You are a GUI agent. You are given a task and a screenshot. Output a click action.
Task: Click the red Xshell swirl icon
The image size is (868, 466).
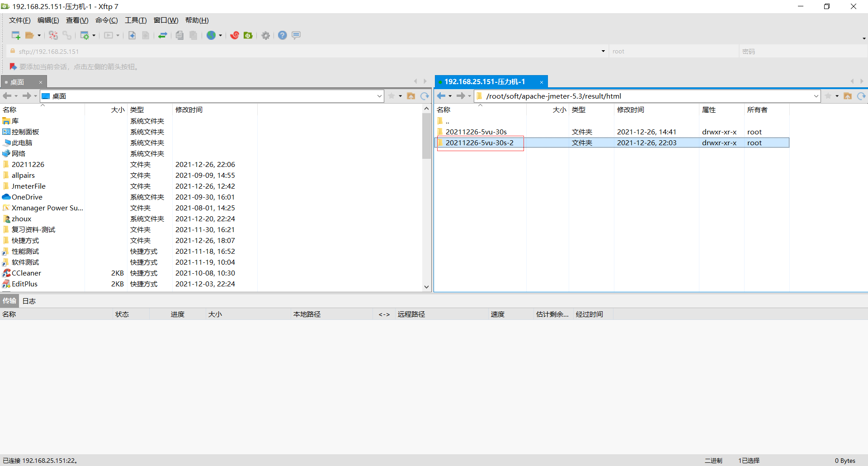[x=235, y=35]
